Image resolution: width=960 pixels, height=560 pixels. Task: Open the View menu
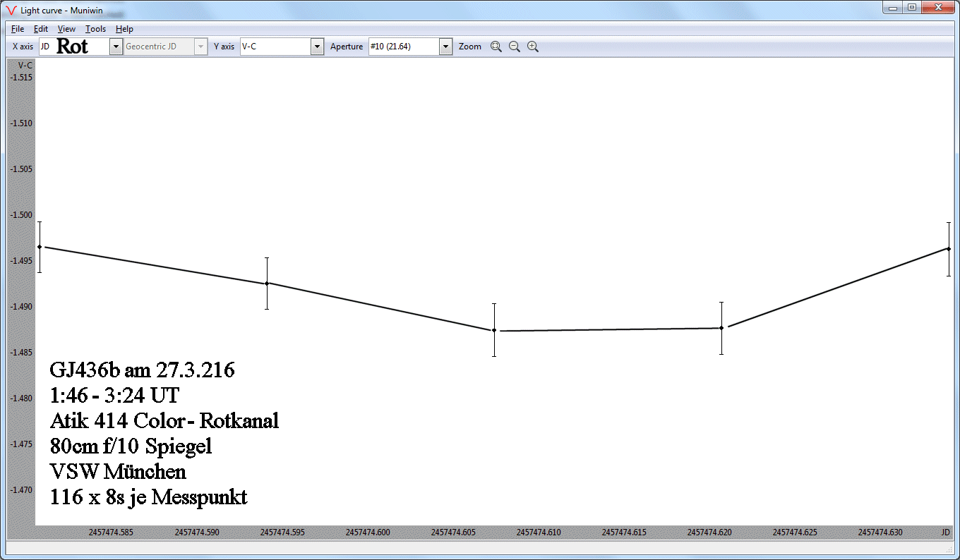pos(66,29)
